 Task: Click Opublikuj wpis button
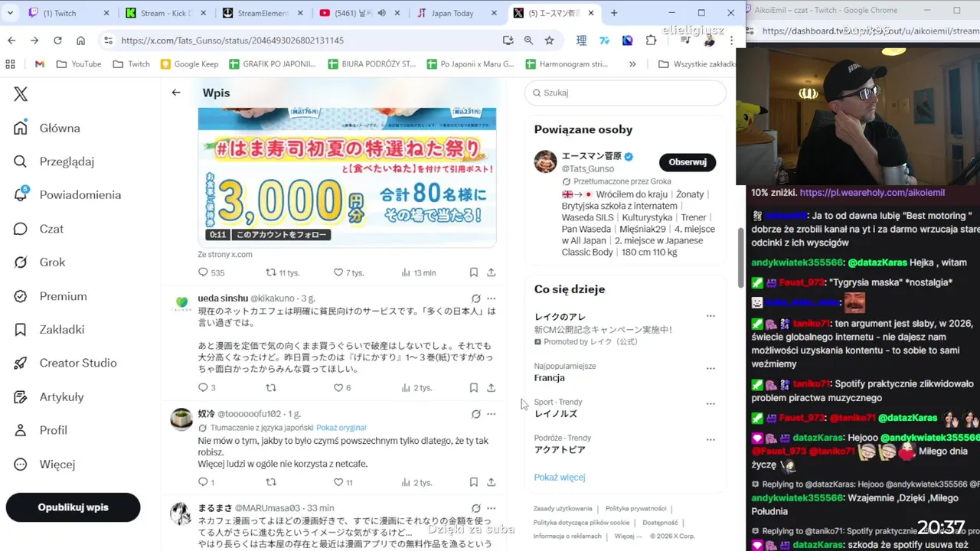[73, 507]
